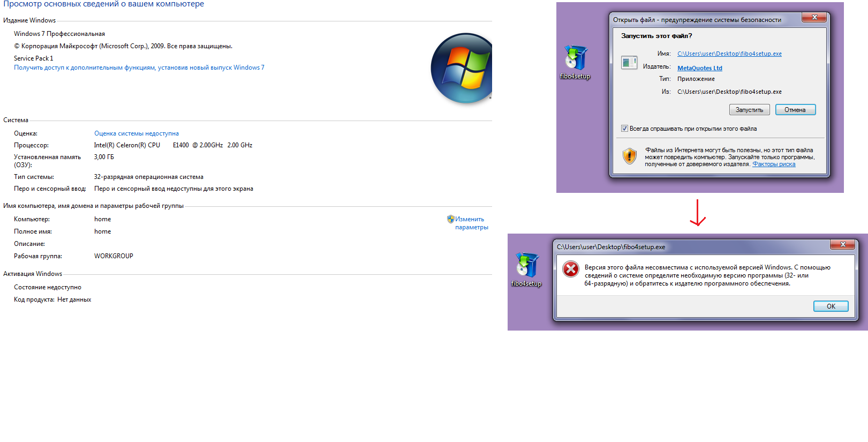Uncheck 'Всегда спрашивать при открытии этого файла'

pyautogui.click(x=624, y=129)
